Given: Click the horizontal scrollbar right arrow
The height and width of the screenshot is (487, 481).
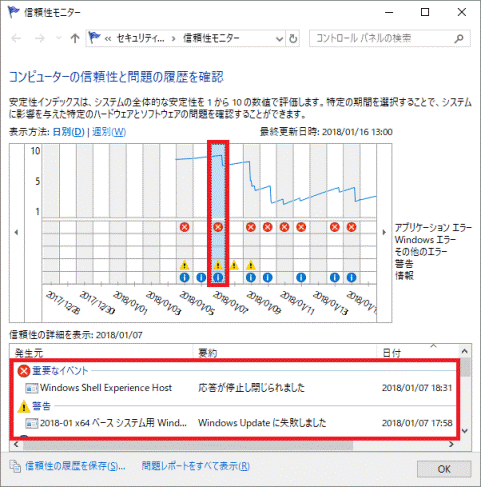Looking at the screenshot, I should tap(451, 444).
